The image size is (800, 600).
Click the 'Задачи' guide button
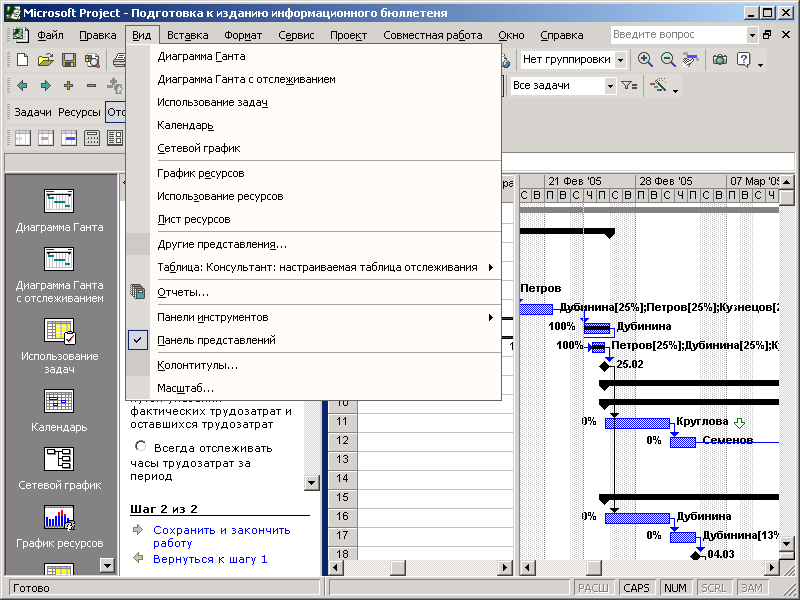pyautogui.click(x=33, y=112)
